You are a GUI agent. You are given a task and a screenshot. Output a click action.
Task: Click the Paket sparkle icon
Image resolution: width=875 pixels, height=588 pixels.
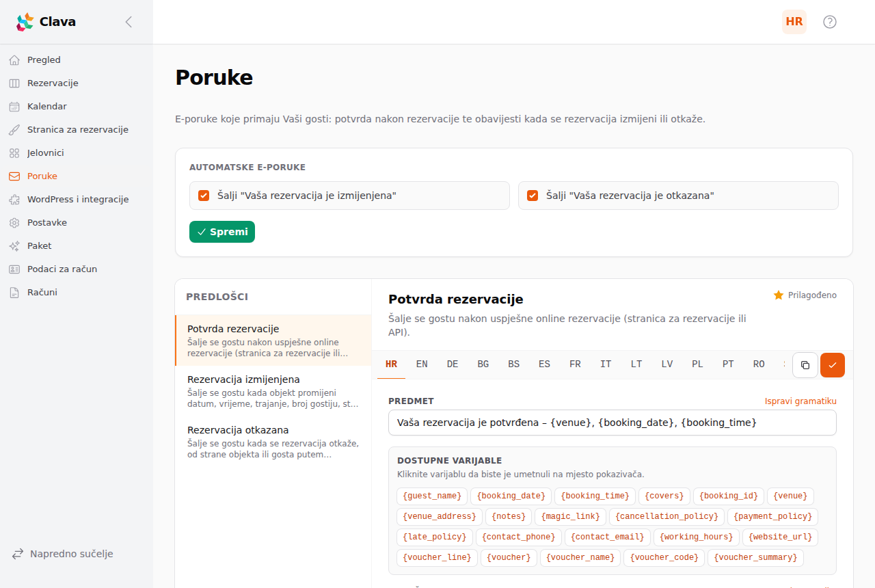point(14,246)
